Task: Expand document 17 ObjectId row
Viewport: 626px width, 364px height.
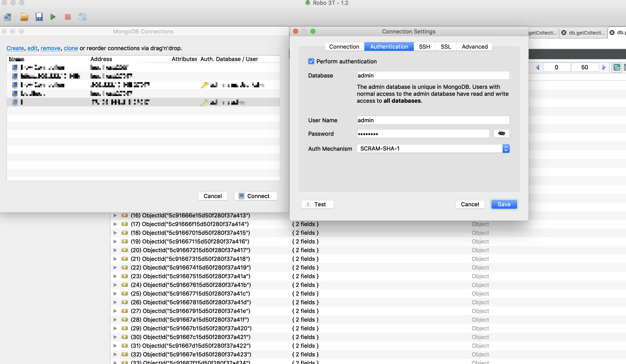Action: tap(115, 224)
